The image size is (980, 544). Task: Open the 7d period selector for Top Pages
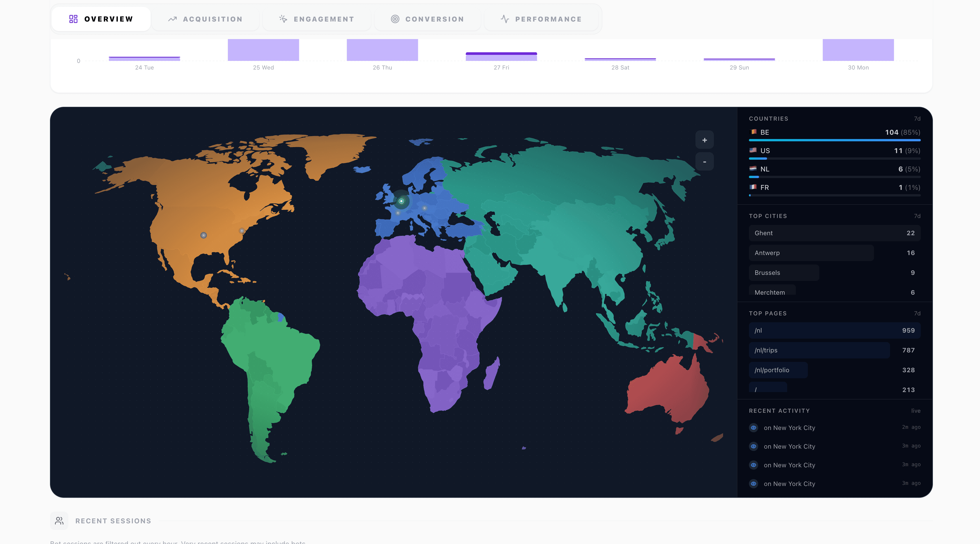(917, 313)
